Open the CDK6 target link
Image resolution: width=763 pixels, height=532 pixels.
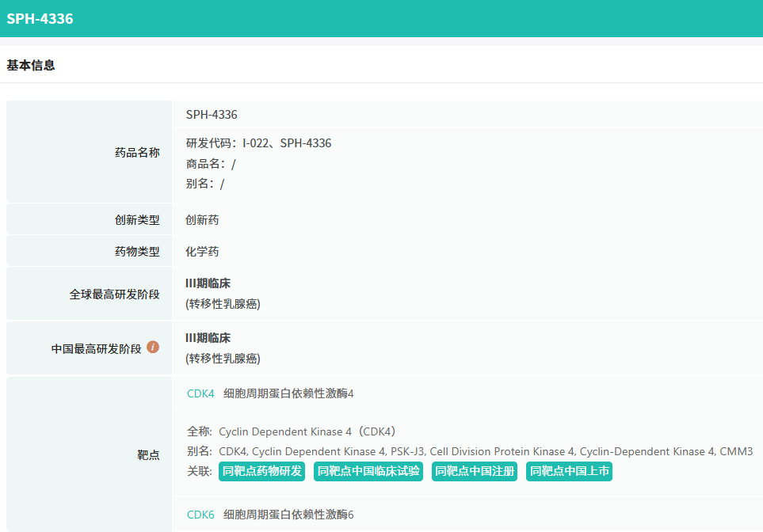(x=200, y=515)
